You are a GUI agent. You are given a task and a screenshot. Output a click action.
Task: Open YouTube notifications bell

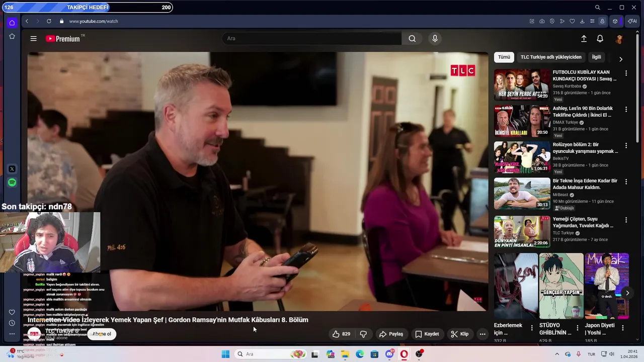600,39
